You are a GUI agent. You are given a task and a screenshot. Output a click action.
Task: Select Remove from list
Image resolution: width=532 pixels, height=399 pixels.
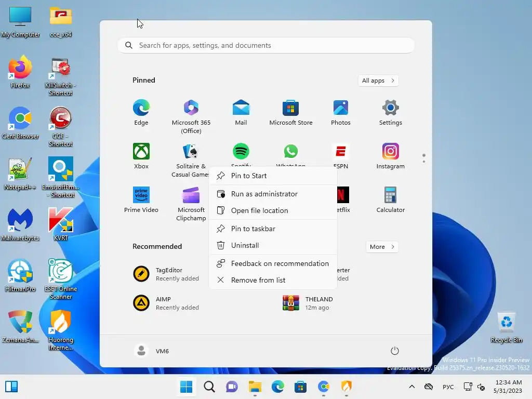coord(273,280)
